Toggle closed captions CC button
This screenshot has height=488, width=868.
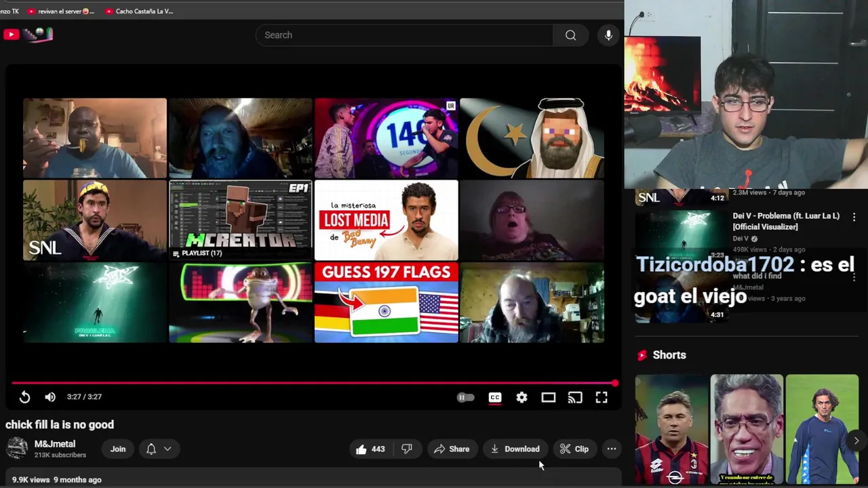(494, 398)
